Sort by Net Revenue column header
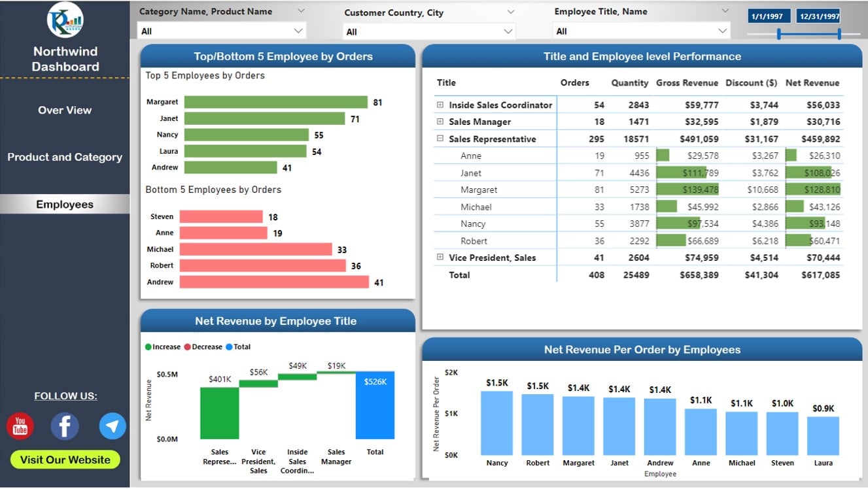Viewport: 868px width, 489px height. pyautogui.click(x=812, y=83)
